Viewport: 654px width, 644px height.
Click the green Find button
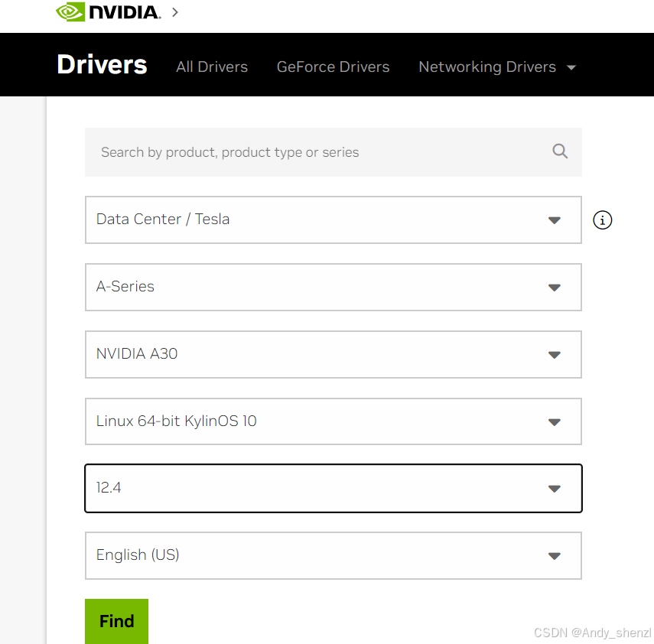(x=116, y=621)
